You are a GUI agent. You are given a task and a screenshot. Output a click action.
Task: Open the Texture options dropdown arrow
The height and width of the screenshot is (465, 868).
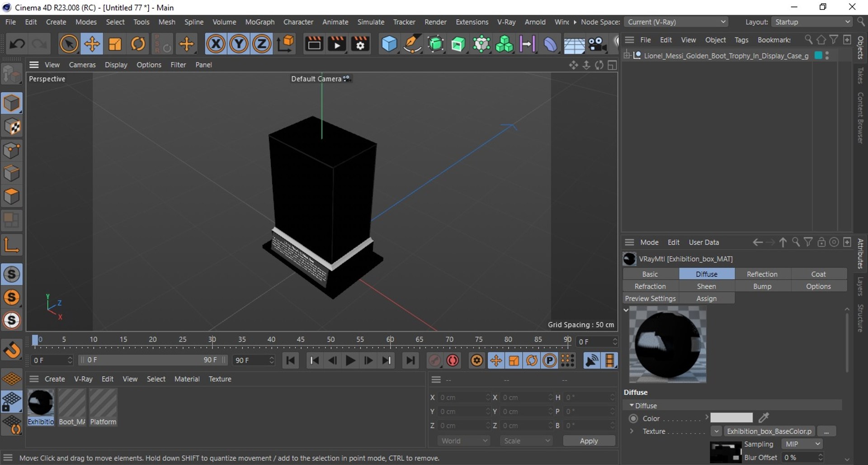tap(716, 432)
